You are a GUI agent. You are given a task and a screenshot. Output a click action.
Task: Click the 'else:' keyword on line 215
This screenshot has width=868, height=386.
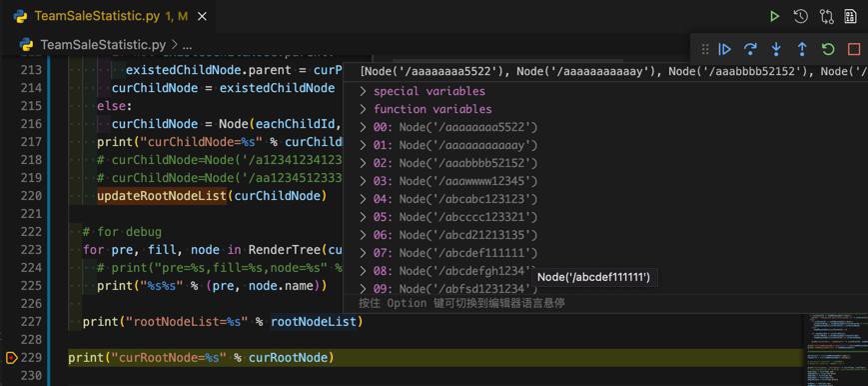pos(114,106)
